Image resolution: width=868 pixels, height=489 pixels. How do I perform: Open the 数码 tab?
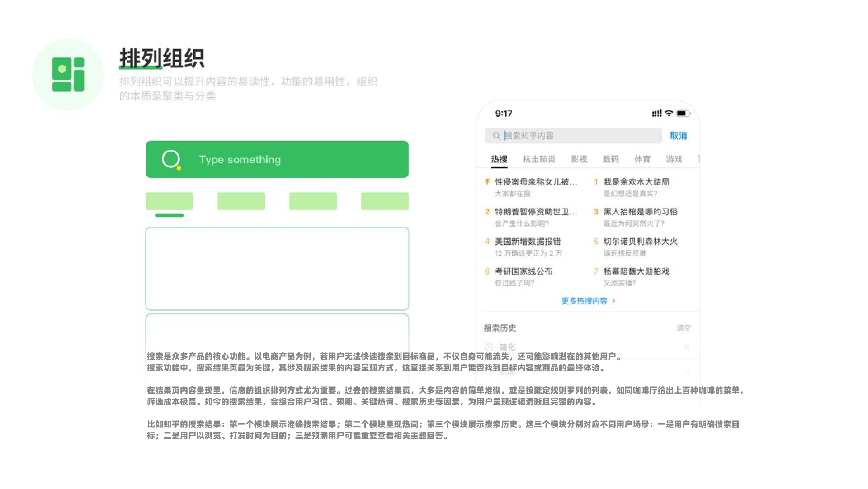point(611,159)
